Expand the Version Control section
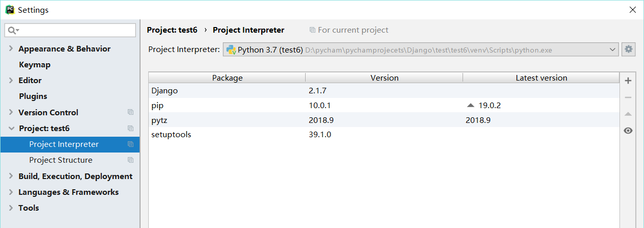 [x=11, y=112]
